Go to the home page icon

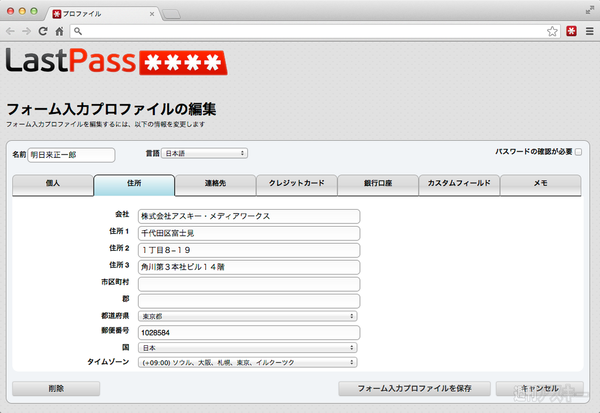pos(59,31)
